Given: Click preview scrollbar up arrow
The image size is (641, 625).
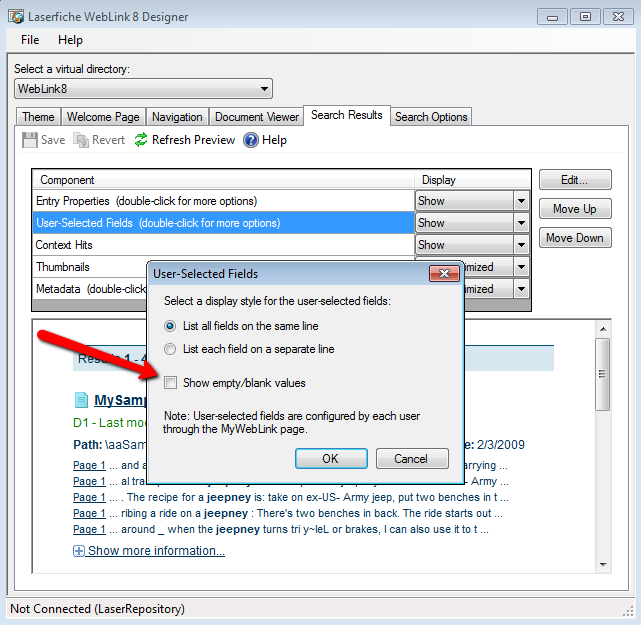Looking at the screenshot, I should point(603,329).
